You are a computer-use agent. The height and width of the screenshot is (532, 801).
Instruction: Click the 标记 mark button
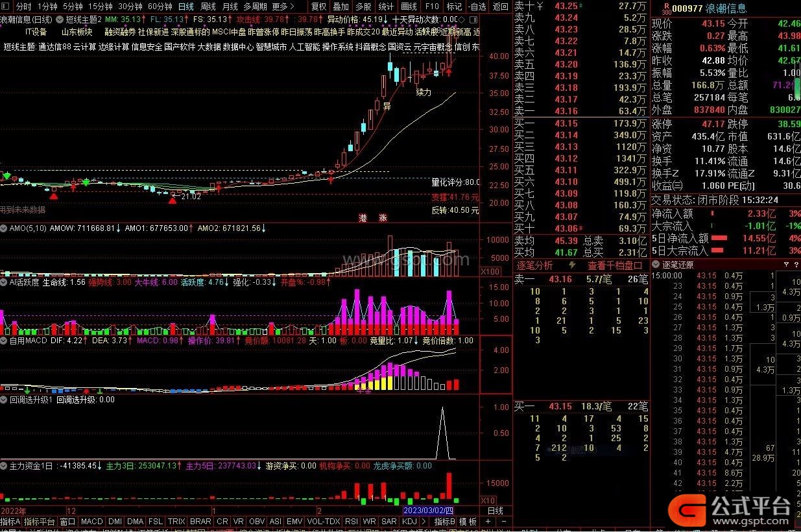pos(454,6)
